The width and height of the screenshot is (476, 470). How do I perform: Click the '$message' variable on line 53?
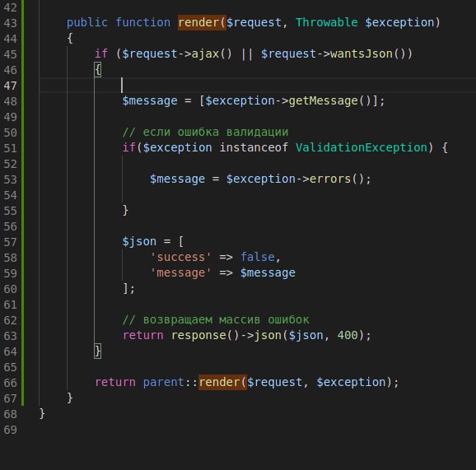tap(177, 179)
